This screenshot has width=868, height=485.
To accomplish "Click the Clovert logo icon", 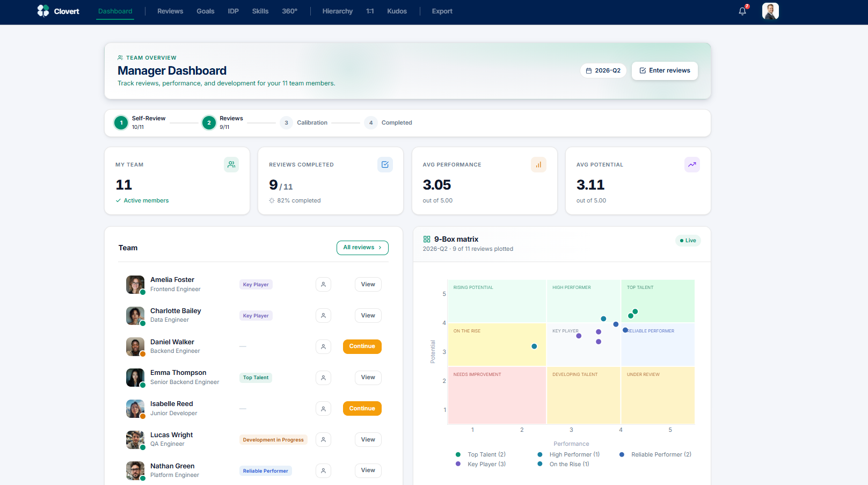I will [43, 11].
